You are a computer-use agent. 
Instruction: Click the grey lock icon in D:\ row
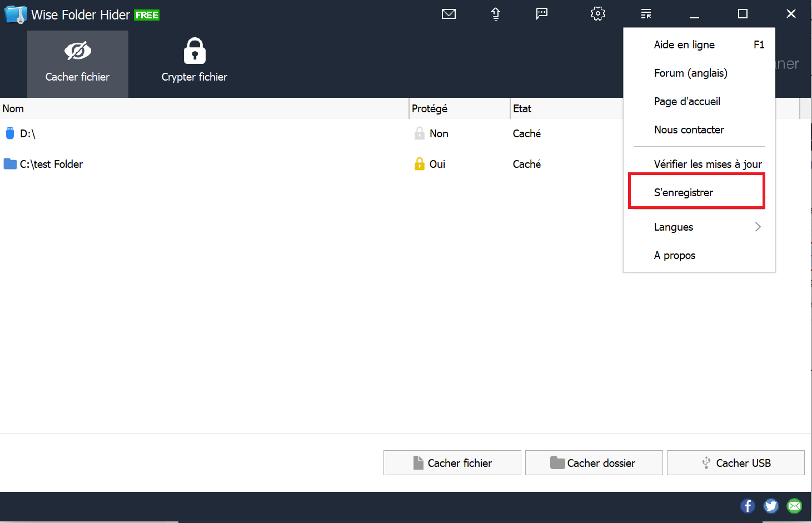click(x=420, y=133)
